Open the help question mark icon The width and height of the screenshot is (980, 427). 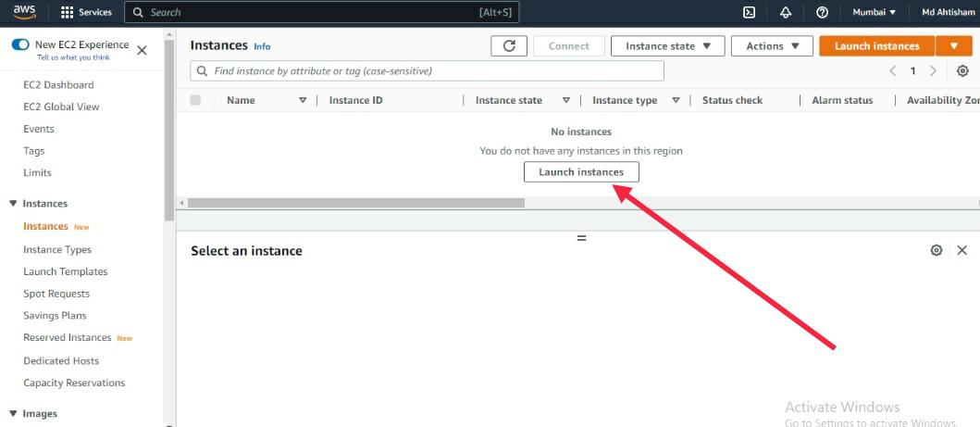point(823,12)
